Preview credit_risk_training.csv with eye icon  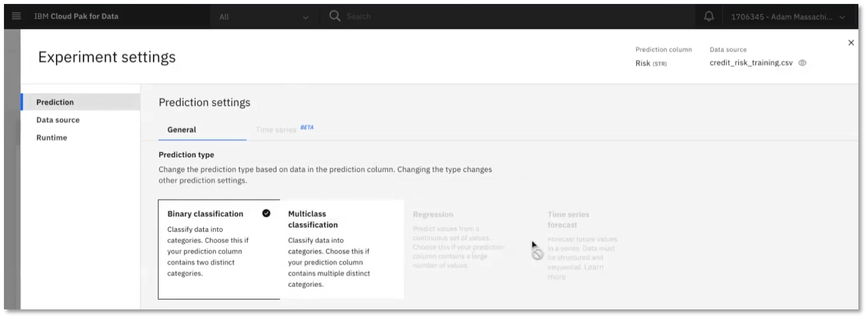pyautogui.click(x=802, y=63)
